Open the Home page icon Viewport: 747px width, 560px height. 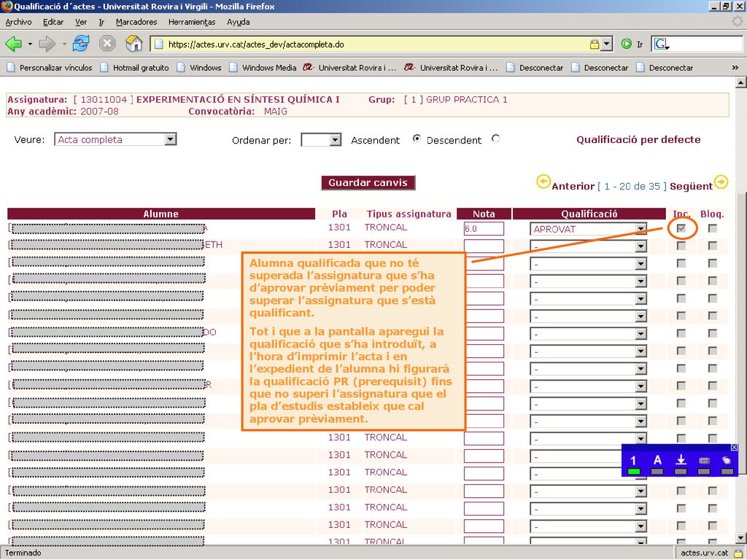134,44
